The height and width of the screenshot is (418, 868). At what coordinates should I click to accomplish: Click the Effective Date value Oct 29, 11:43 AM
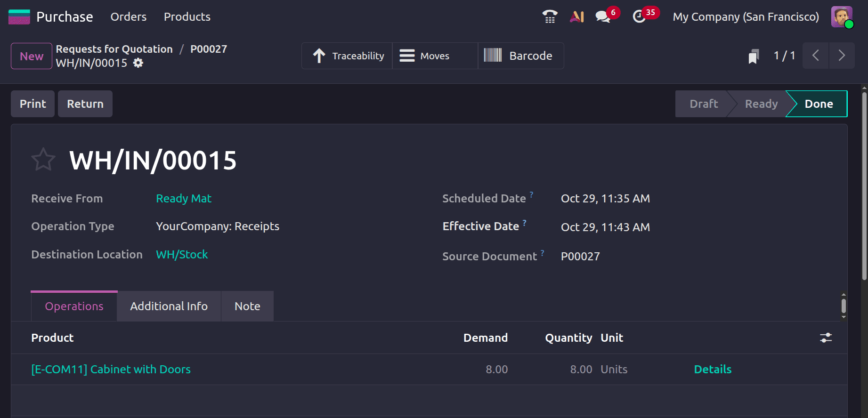[x=605, y=227]
